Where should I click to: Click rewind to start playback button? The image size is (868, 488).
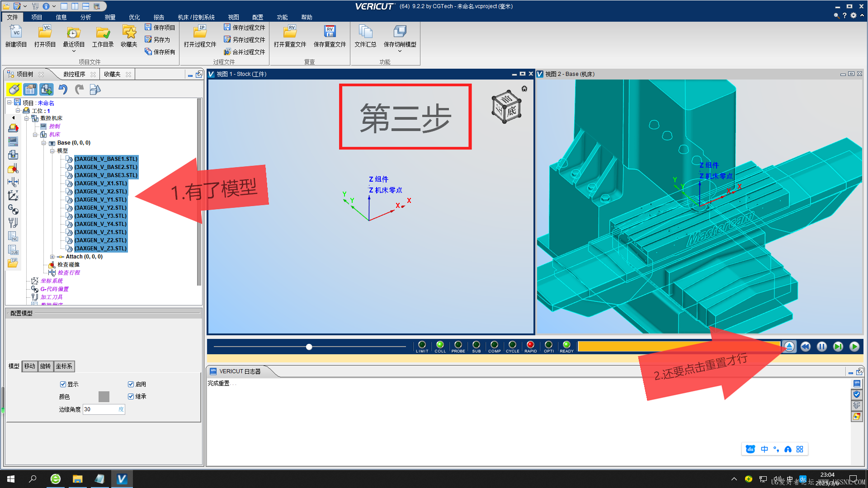[806, 347]
